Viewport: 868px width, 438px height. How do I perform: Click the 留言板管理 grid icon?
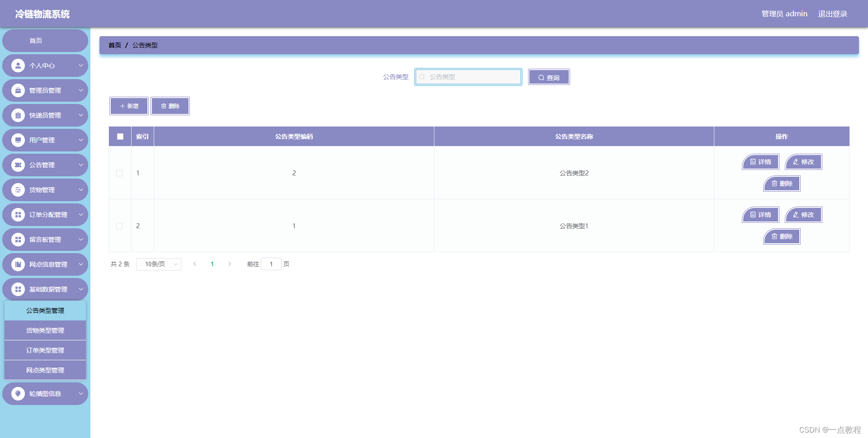click(18, 240)
